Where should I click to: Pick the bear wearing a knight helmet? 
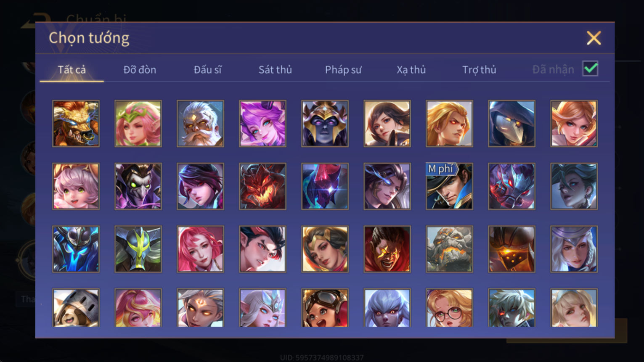coord(76,308)
